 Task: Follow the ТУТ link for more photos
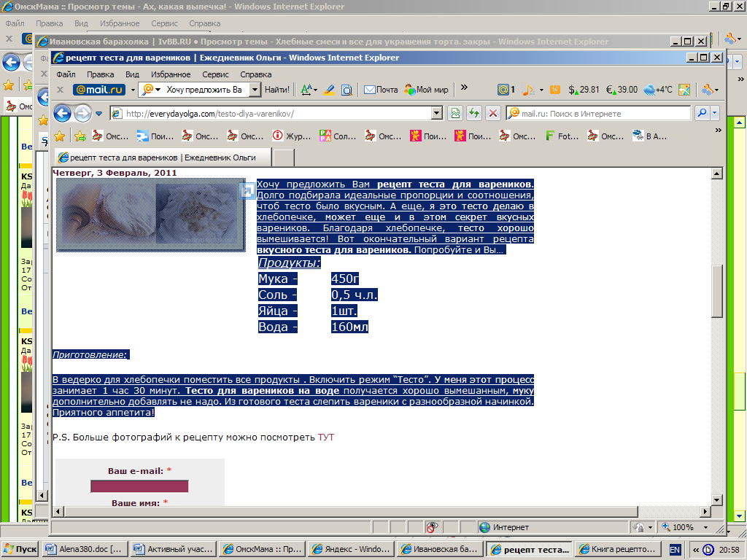[326, 437]
